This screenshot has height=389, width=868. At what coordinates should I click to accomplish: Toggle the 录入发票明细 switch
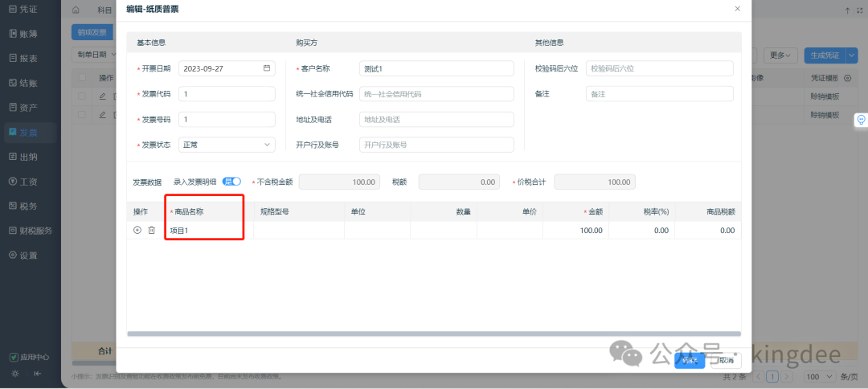pyautogui.click(x=231, y=182)
